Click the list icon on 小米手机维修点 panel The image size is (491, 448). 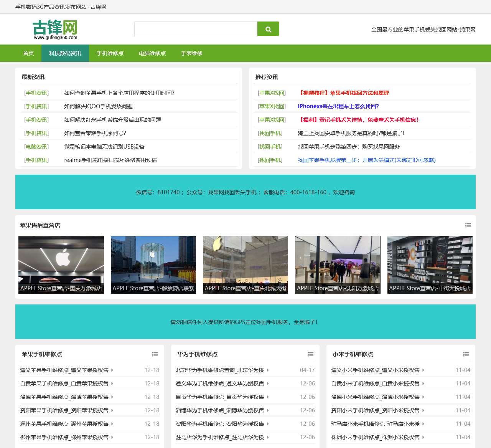pos(466,354)
